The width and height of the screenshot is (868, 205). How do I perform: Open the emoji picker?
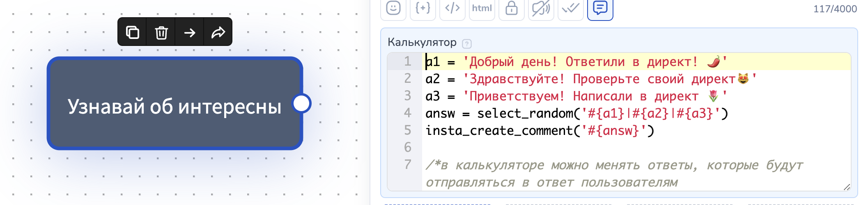(393, 8)
